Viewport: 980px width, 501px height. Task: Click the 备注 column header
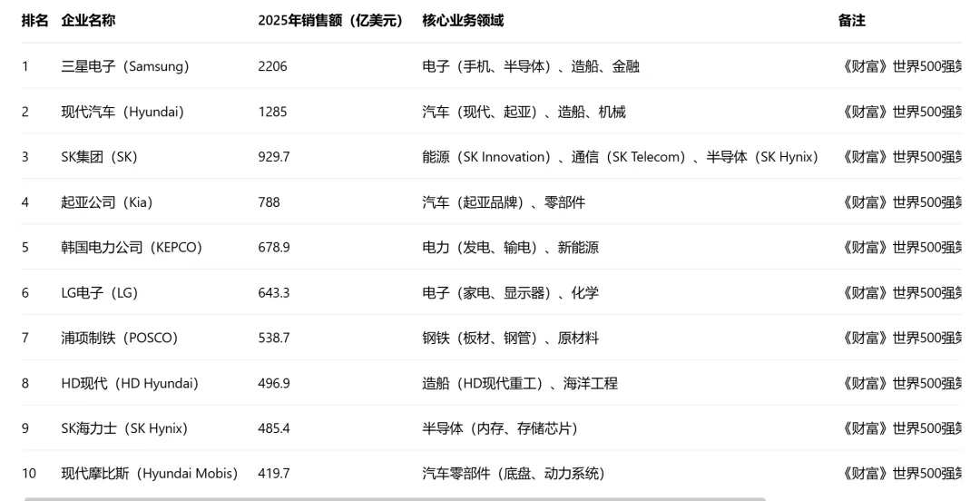(x=852, y=21)
